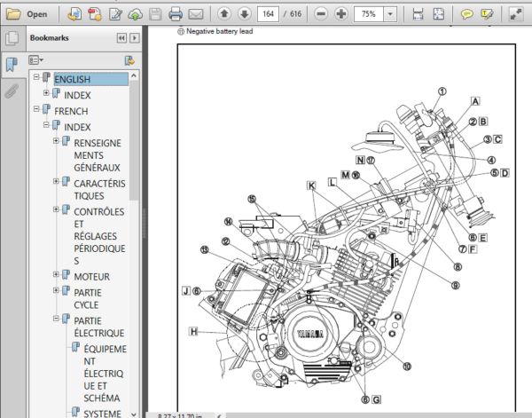Click the find current bookmark icon
Image resolution: width=532 pixels, height=418 pixels.
click(129, 60)
